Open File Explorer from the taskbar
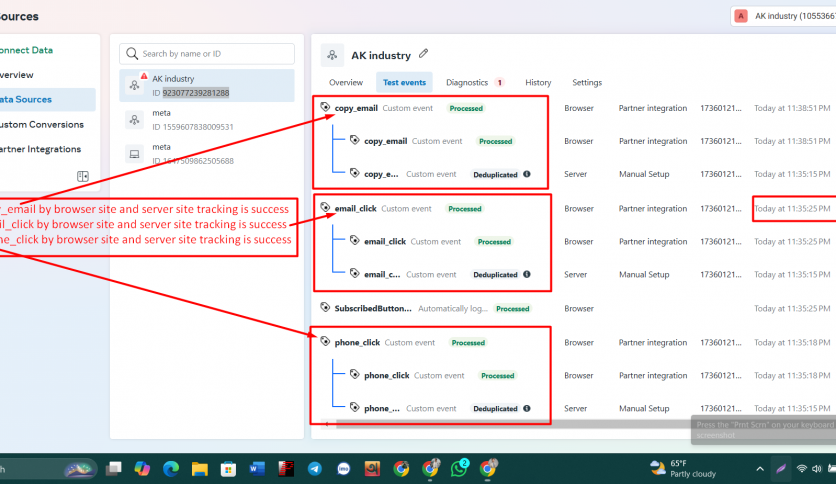 [x=199, y=469]
